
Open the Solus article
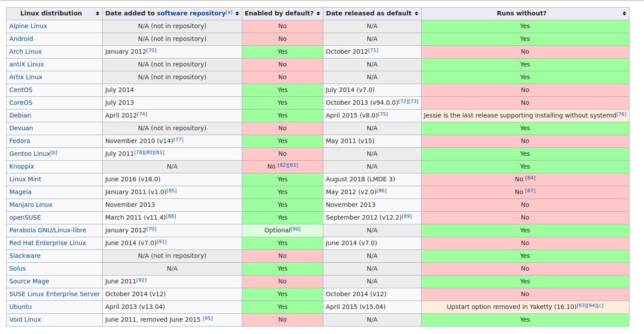[18, 268]
